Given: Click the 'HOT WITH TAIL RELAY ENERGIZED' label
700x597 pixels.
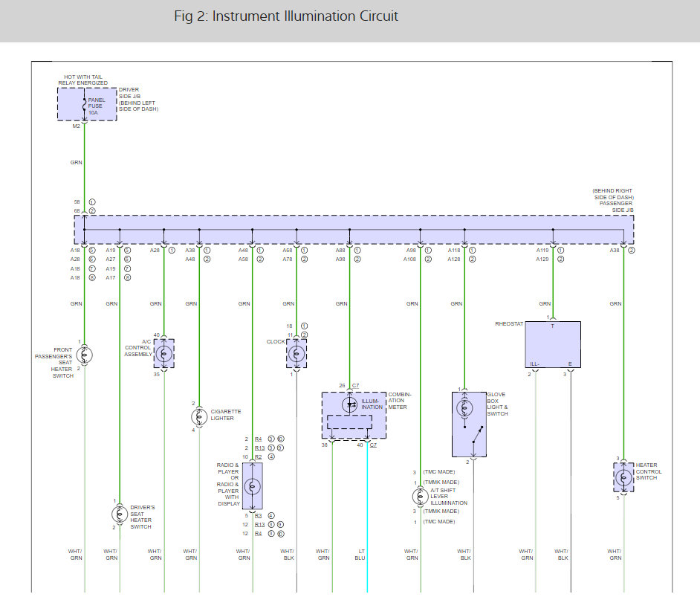Looking at the screenshot, I should 83,80.
